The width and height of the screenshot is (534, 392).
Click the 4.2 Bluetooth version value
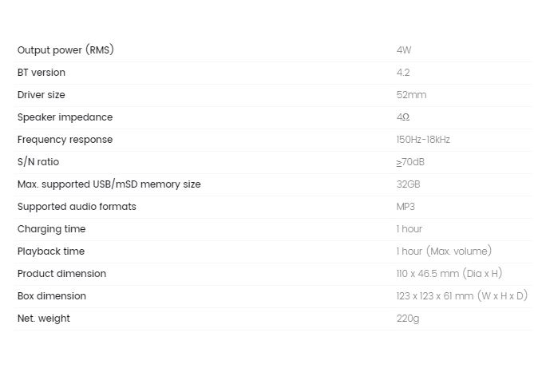pos(403,73)
